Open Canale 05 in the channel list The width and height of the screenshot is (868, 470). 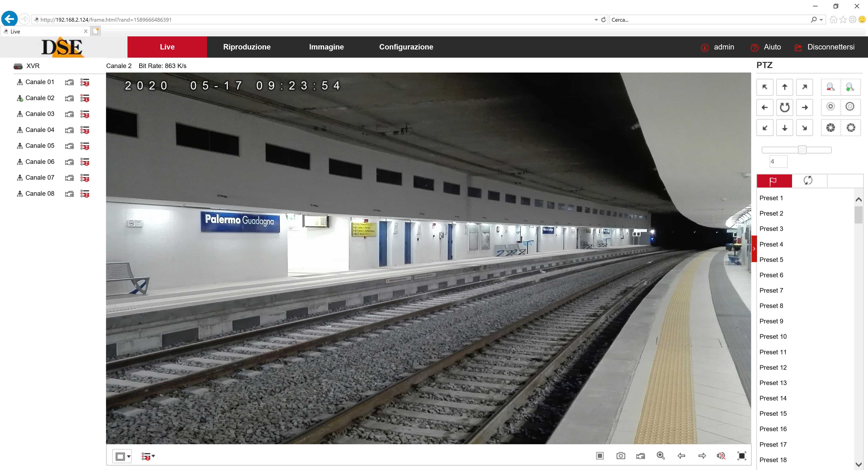click(40, 146)
